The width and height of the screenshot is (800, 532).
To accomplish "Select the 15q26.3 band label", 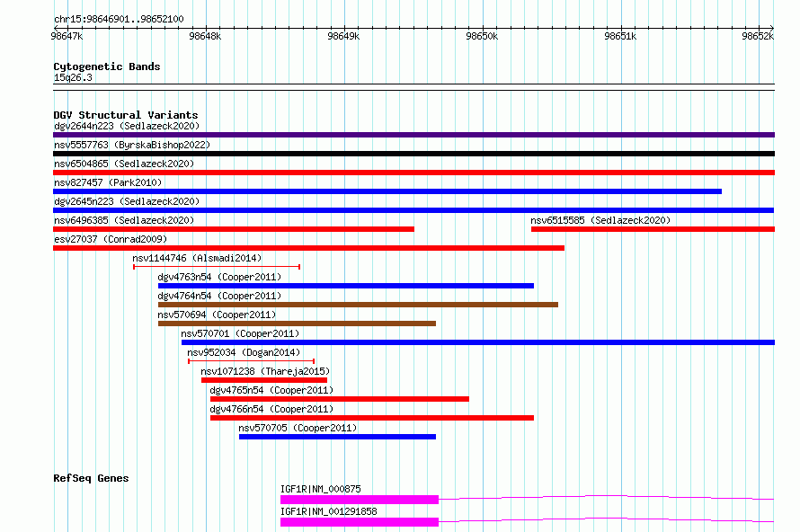I will pyautogui.click(x=73, y=77).
